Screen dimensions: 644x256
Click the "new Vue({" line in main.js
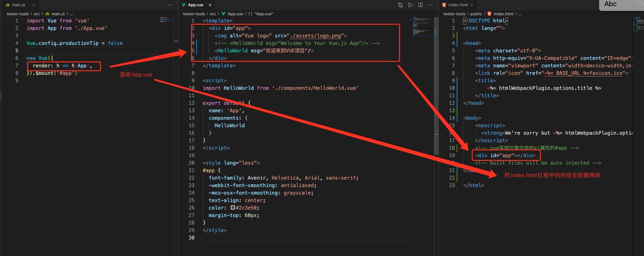pos(40,58)
